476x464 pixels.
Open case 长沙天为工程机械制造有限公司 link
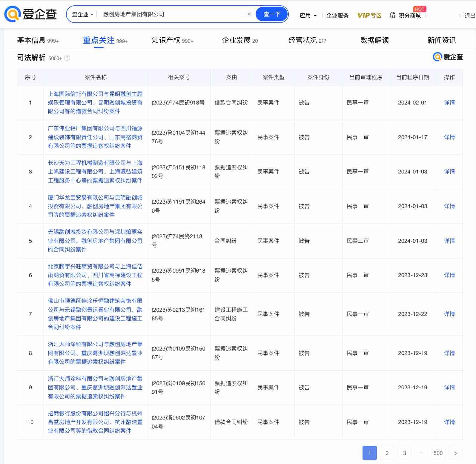95,171
